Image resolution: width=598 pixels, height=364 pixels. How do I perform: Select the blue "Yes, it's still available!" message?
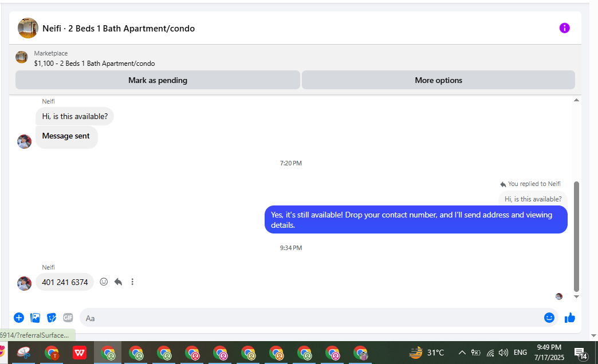(416, 220)
